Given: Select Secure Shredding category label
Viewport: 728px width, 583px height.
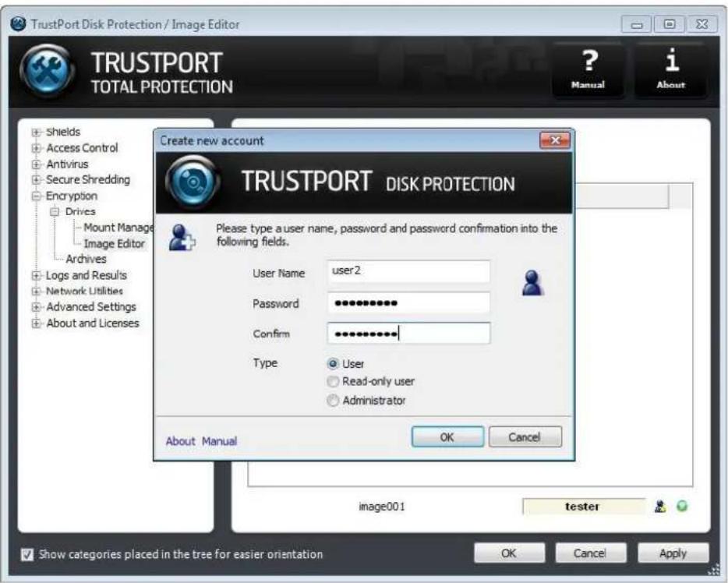Looking at the screenshot, I should [88, 179].
